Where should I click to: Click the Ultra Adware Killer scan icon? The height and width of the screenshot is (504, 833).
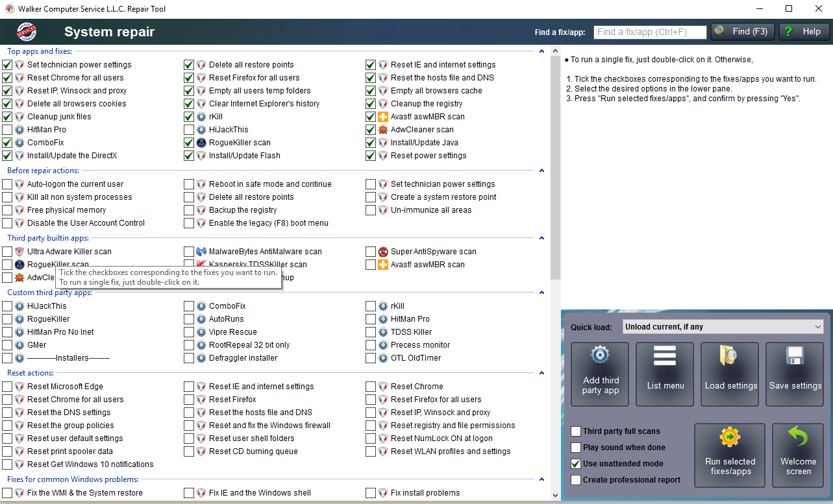(19, 252)
